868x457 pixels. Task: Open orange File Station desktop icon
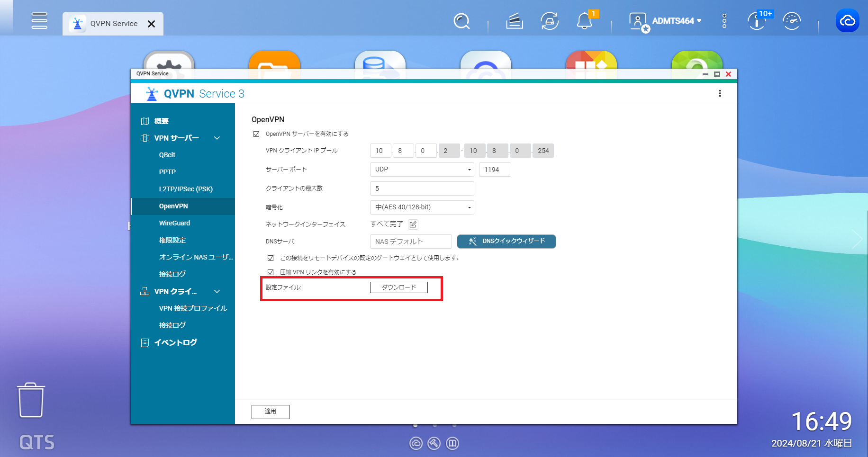coord(274,61)
